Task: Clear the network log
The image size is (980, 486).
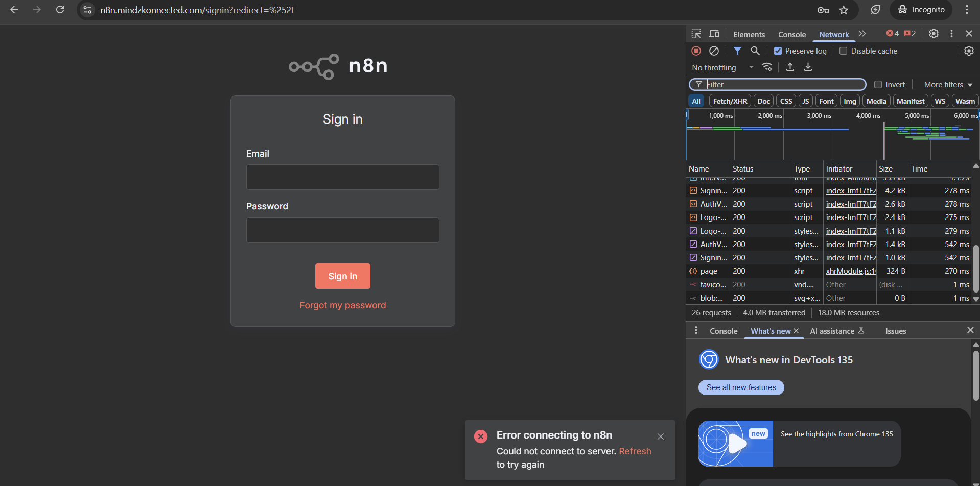Action: click(x=714, y=51)
